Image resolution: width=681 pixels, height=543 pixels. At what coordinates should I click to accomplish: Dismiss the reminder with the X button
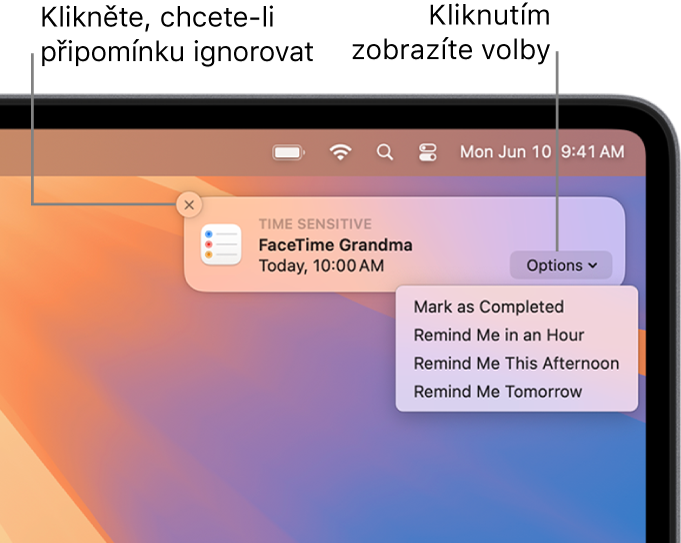point(189,205)
